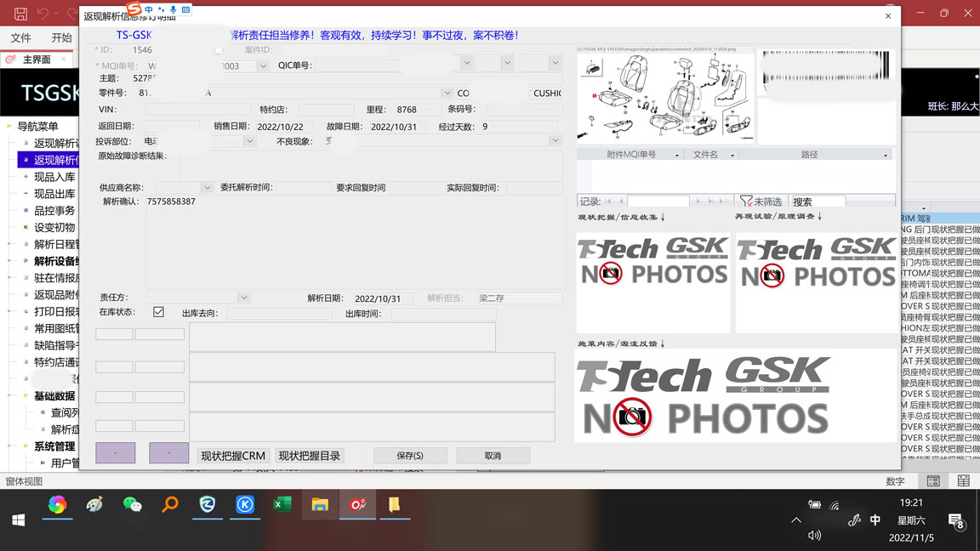Click the battery power tray icon
980x551 pixels.
coord(814,505)
